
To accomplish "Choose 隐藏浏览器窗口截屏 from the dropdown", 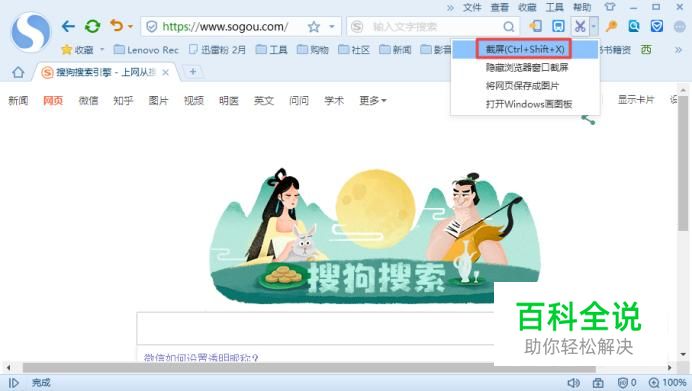I will coord(525,67).
